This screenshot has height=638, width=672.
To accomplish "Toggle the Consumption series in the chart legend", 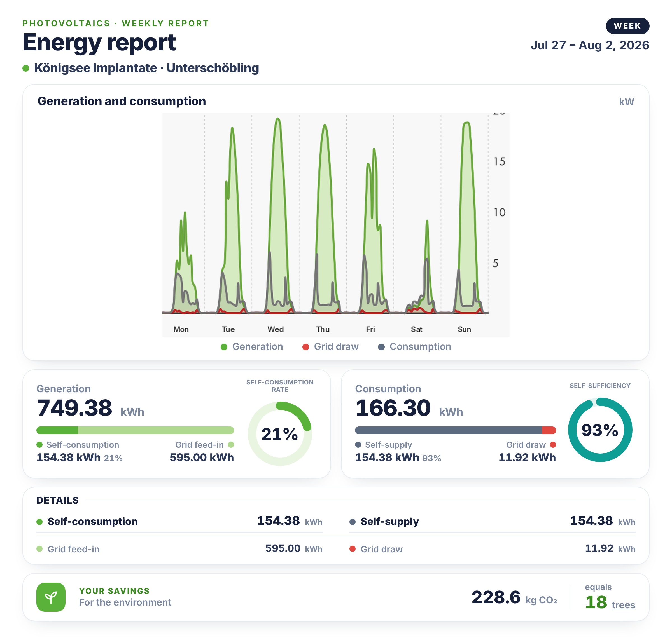I will (414, 346).
